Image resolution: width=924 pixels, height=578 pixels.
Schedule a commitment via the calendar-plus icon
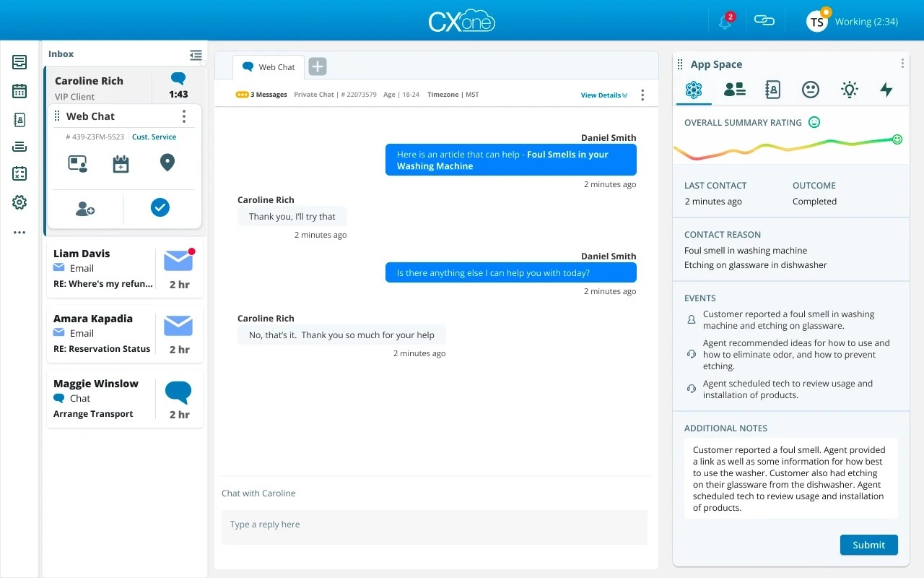[121, 163]
